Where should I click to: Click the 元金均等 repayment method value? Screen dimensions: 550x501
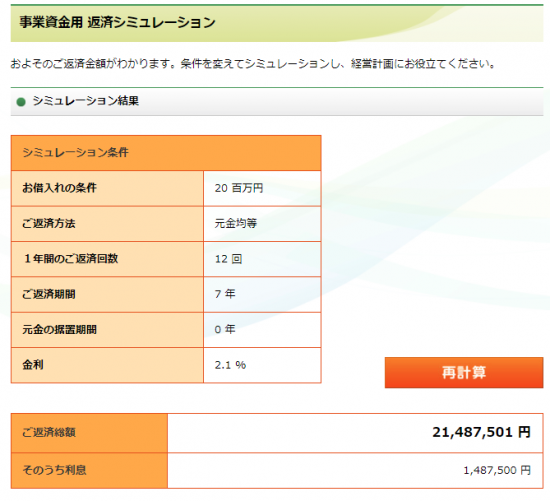tap(236, 223)
